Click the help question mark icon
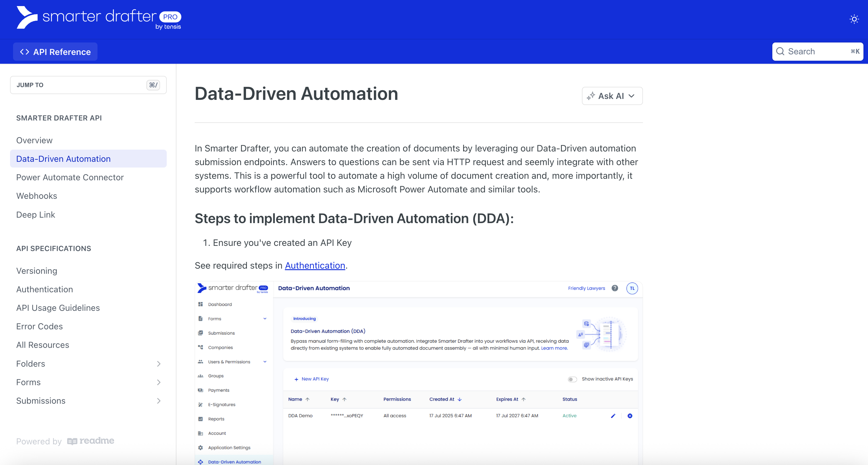The height and width of the screenshot is (465, 868). 615,288
